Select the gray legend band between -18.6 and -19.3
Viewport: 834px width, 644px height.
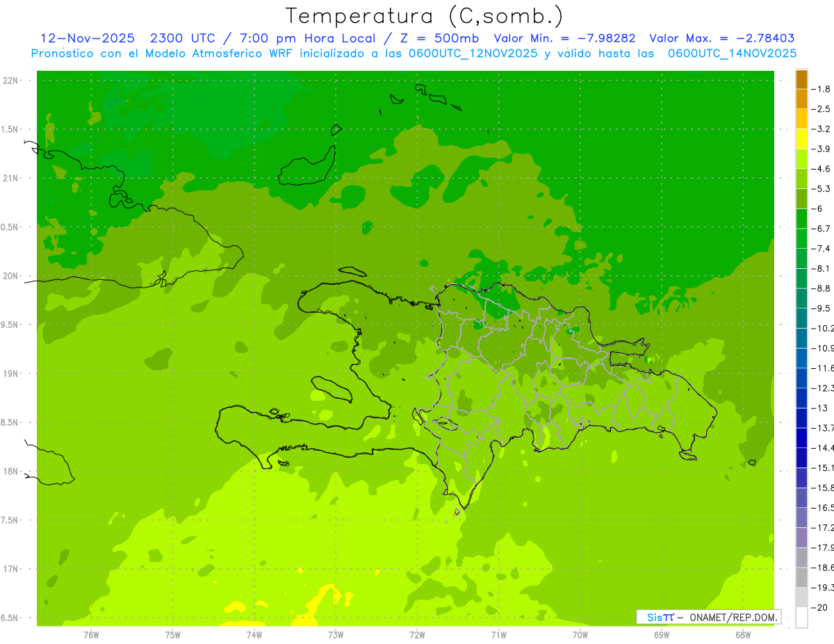pyautogui.click(x=801, y=577)
